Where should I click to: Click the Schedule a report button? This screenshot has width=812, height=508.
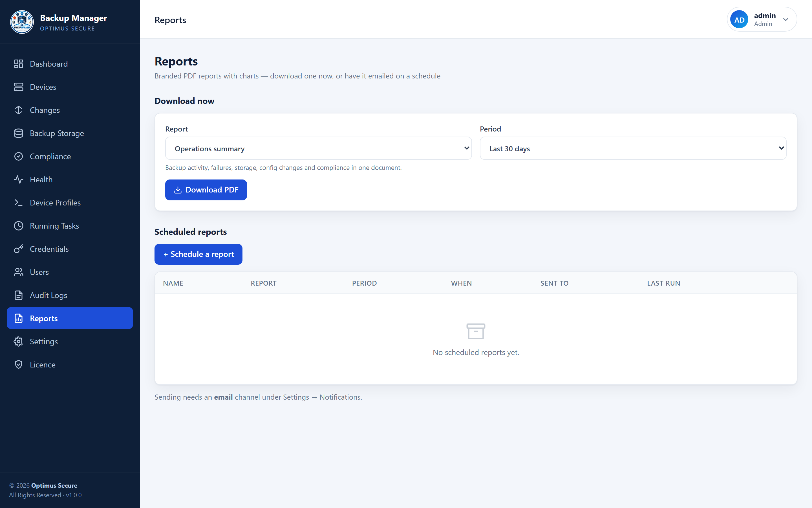[198, 254]
